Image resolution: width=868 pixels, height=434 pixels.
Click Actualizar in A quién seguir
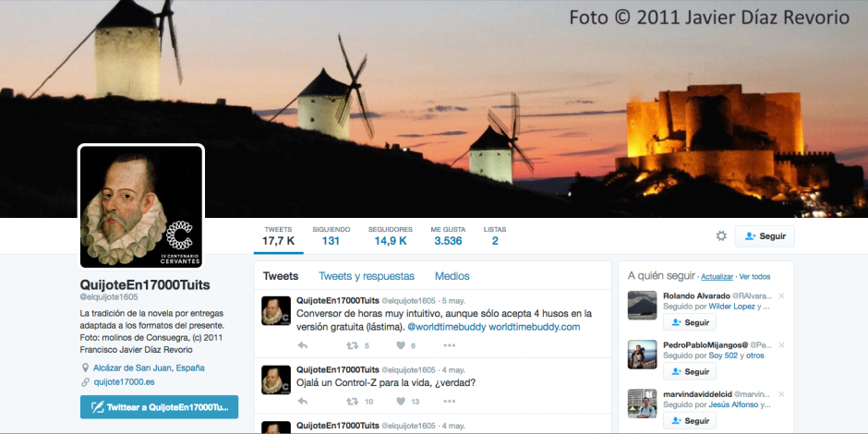click(x=717, y=277)
